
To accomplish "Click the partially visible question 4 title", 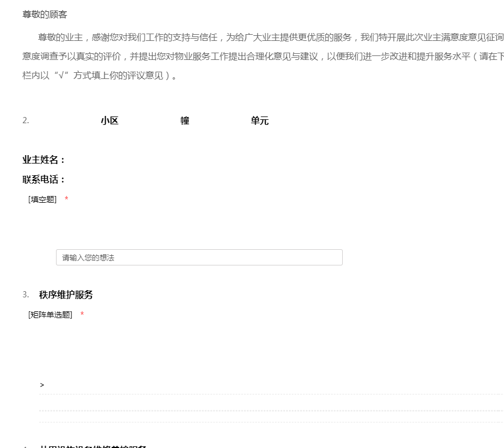I will point(93,446).
